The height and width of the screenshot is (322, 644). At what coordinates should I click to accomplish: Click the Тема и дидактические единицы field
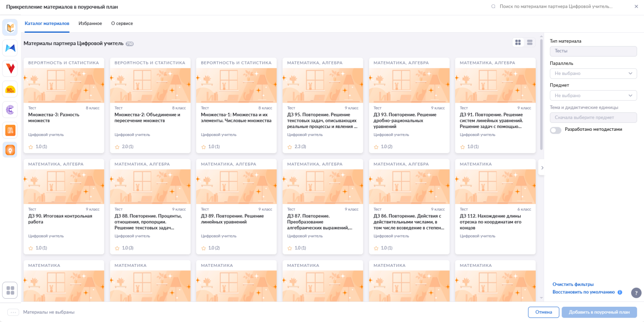tap(593, 118)
